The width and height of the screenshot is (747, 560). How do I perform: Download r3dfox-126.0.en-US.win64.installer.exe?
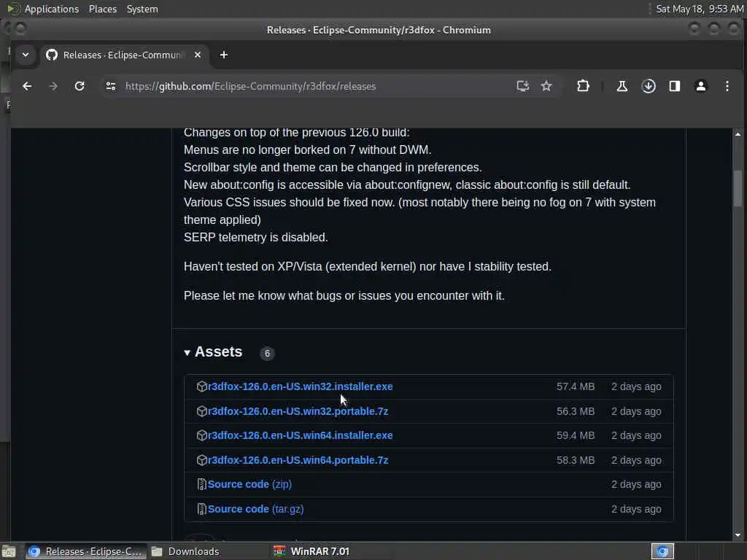pos(300,436)
